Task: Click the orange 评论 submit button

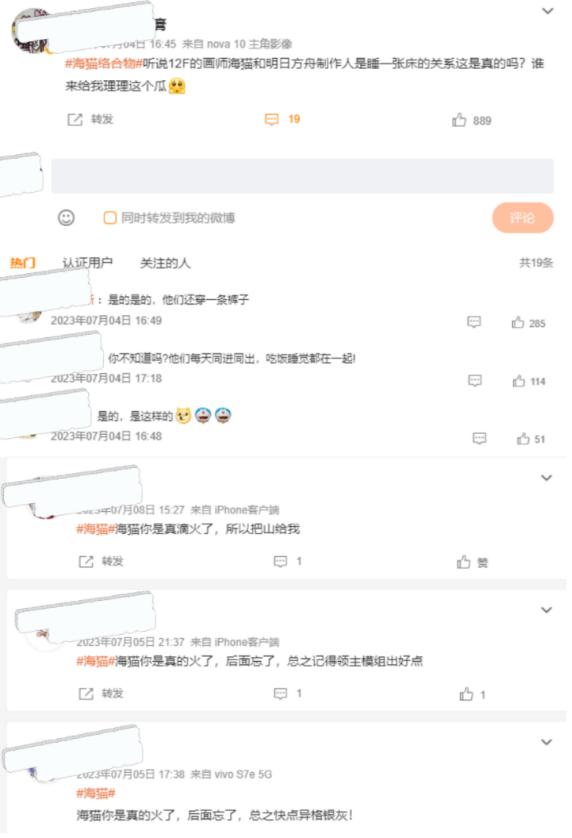Action: (522, 218)
